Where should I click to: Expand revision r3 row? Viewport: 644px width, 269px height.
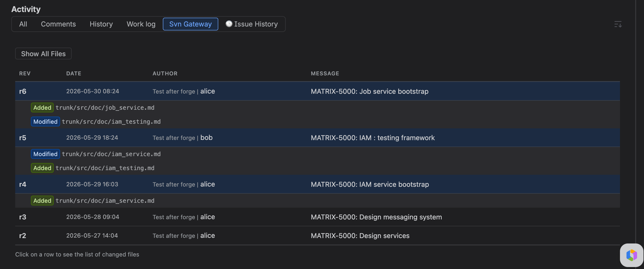(x=318, y=217)
